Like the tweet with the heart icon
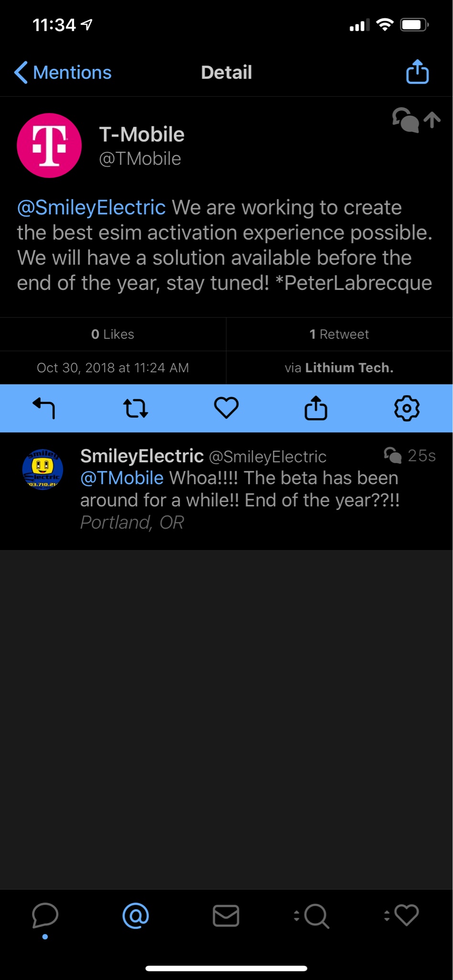 pos(226,408)
